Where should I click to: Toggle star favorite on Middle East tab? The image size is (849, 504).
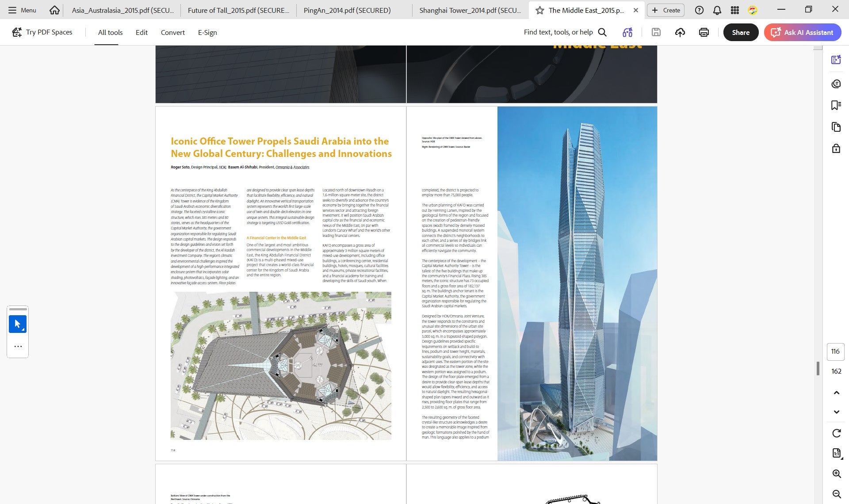539,10
